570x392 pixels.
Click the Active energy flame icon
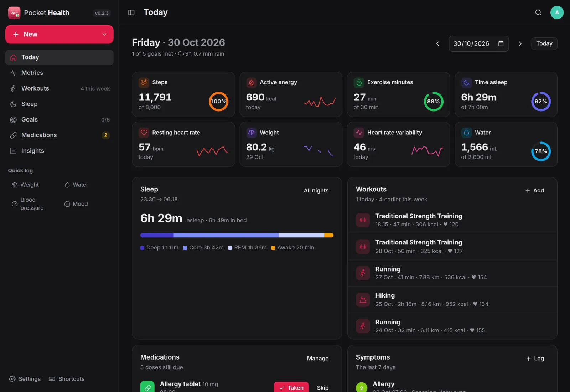coord(252,82)
